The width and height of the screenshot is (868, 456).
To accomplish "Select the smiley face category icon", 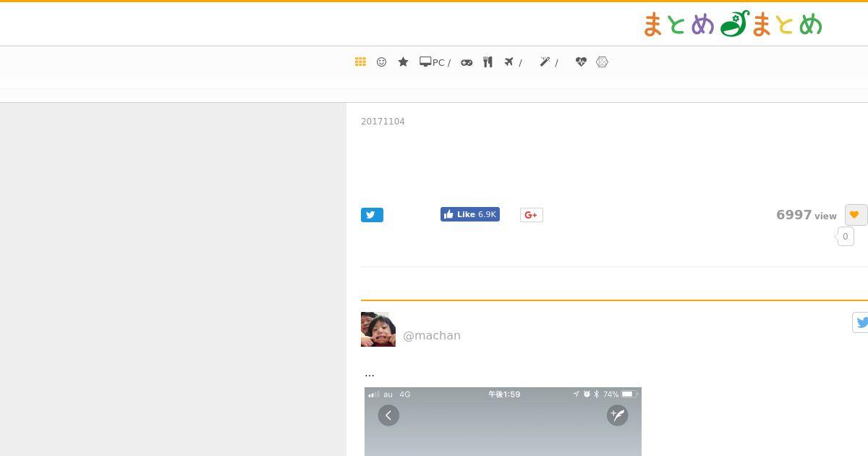I will (x=381, y=62).
